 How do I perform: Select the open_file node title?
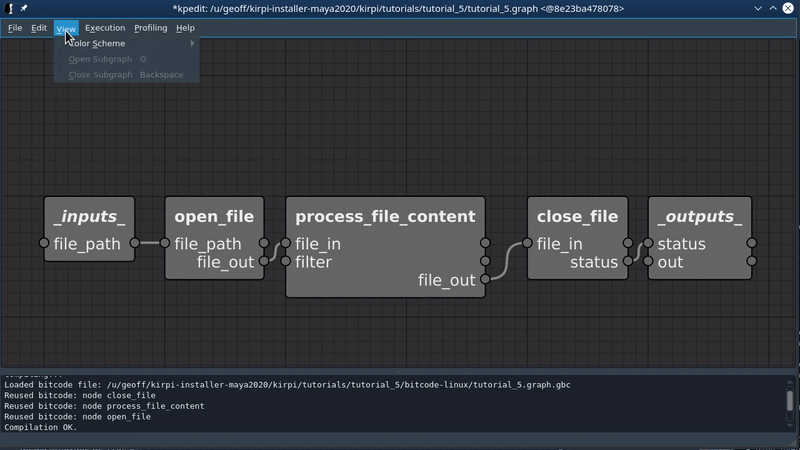coord(214,217)
